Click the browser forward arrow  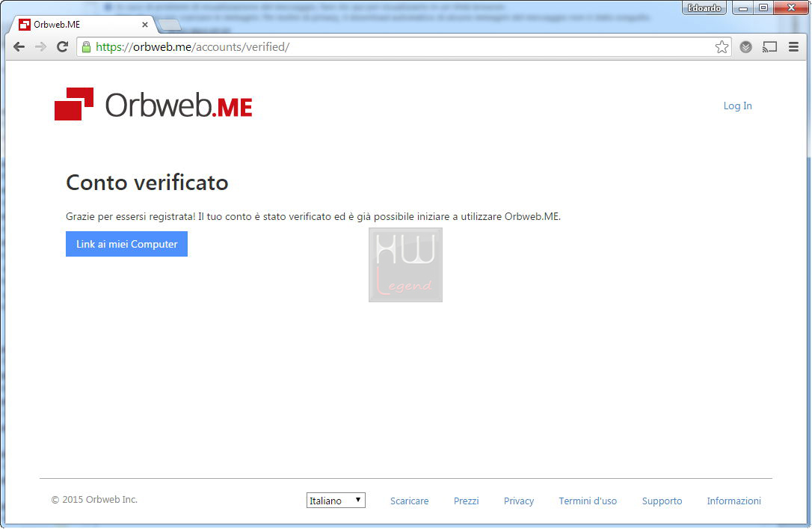tap(40, 47)
